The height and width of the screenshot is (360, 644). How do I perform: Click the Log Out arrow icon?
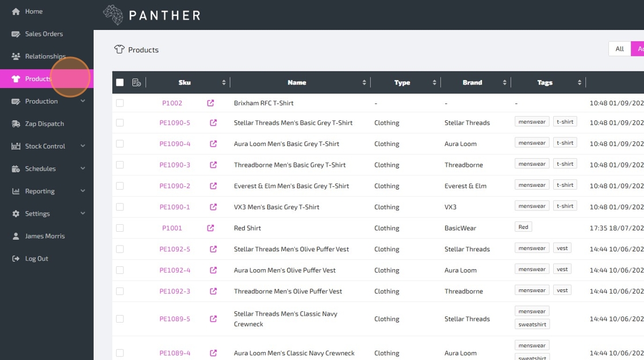coord(16,258)
